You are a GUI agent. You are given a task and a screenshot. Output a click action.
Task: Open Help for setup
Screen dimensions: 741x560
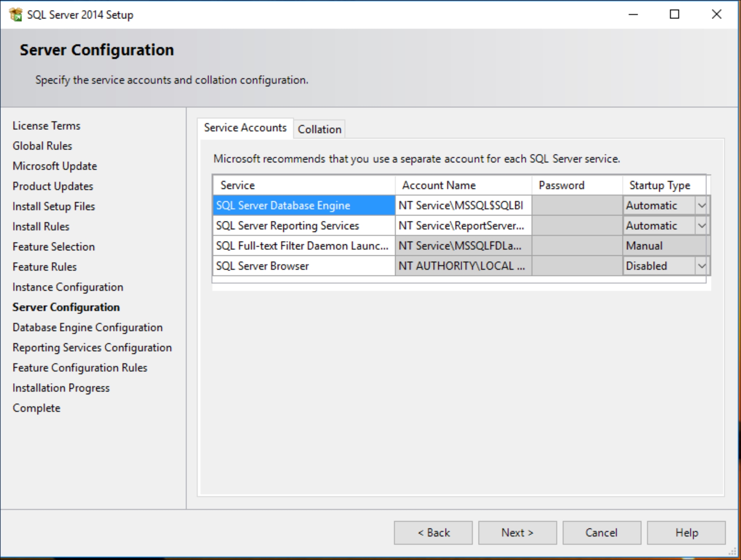point(686,533)
